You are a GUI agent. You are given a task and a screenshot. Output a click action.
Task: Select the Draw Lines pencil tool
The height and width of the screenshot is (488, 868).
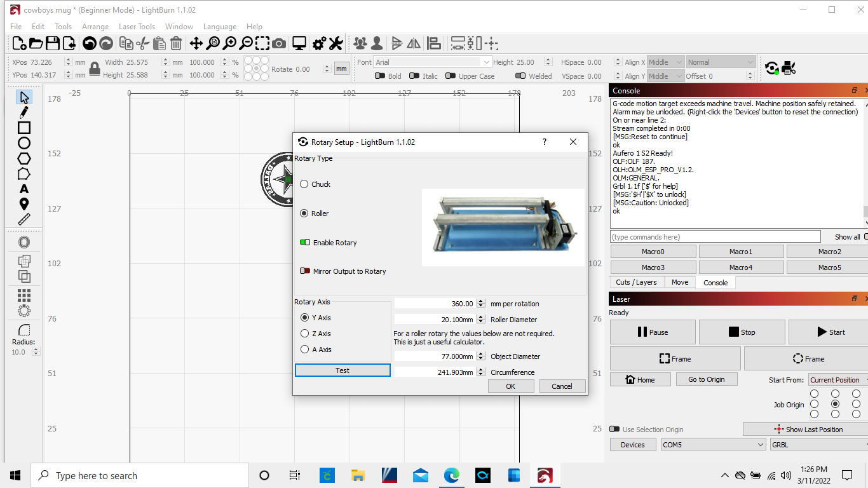coord(24,112)
